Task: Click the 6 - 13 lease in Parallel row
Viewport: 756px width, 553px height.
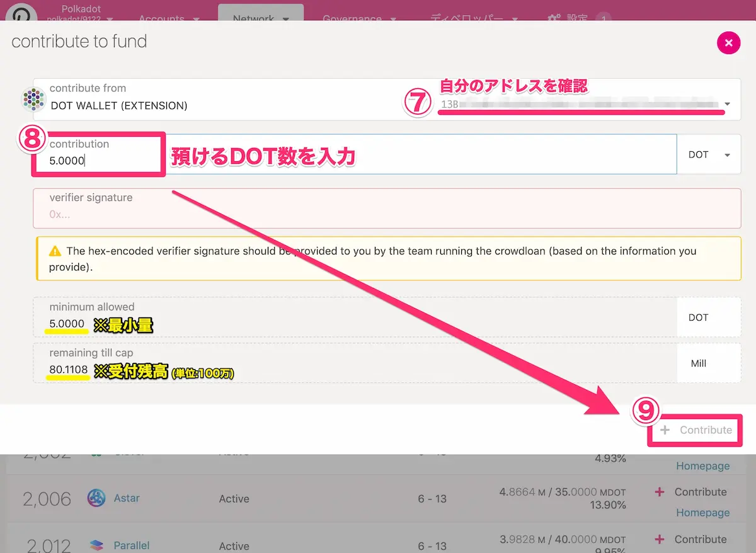Action: [x=432, y=546]
